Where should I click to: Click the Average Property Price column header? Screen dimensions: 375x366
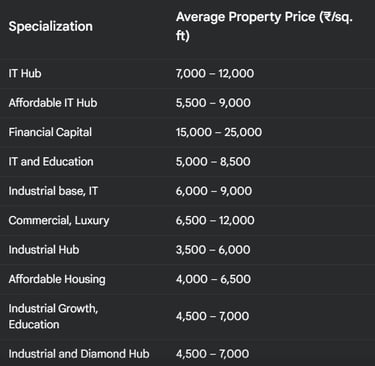pyautogui.click(x=264, y=26)
